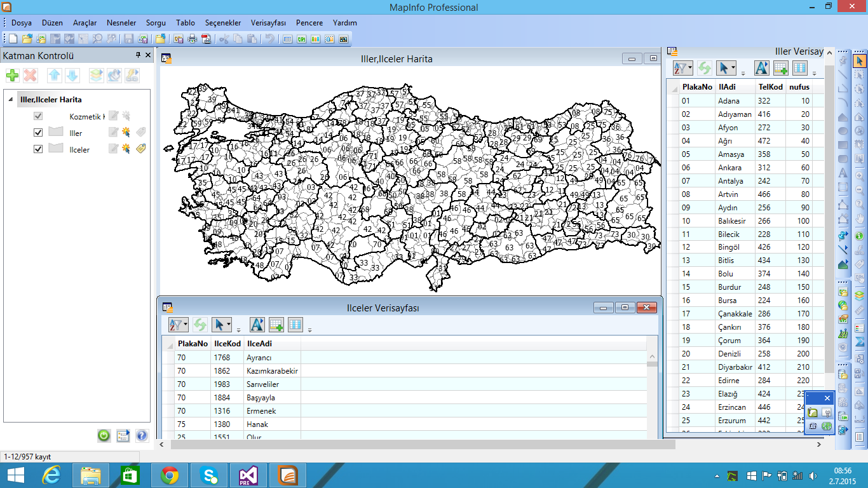Make the Iller layer selectable

point(126,132)
